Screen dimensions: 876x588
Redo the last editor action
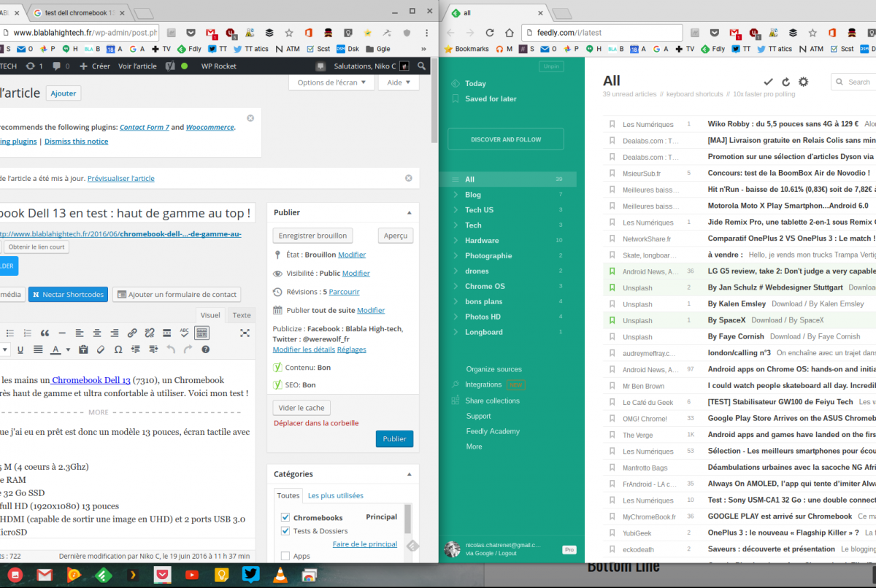(188, 349)
